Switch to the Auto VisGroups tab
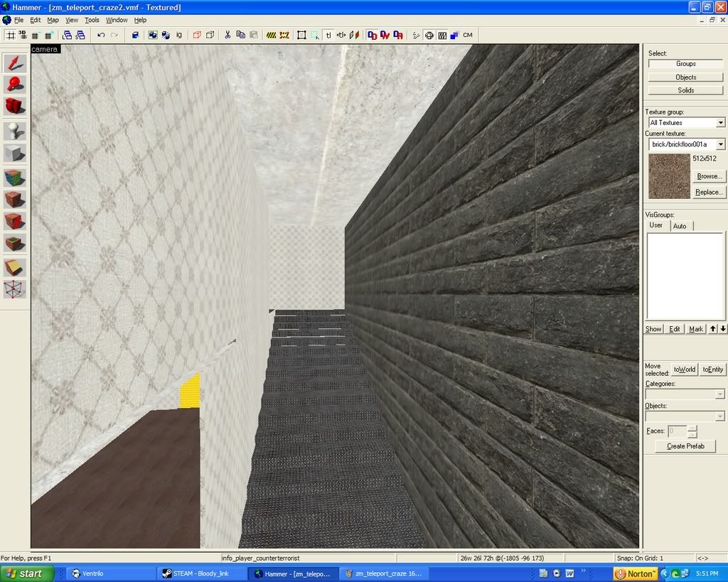Screen dimensions: 728x582 point(680,226)
